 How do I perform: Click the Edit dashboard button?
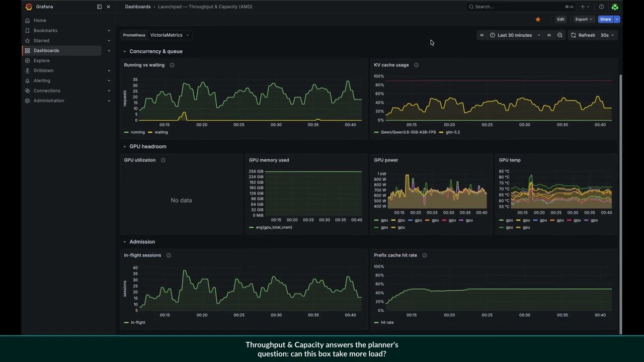coord(560,19)
